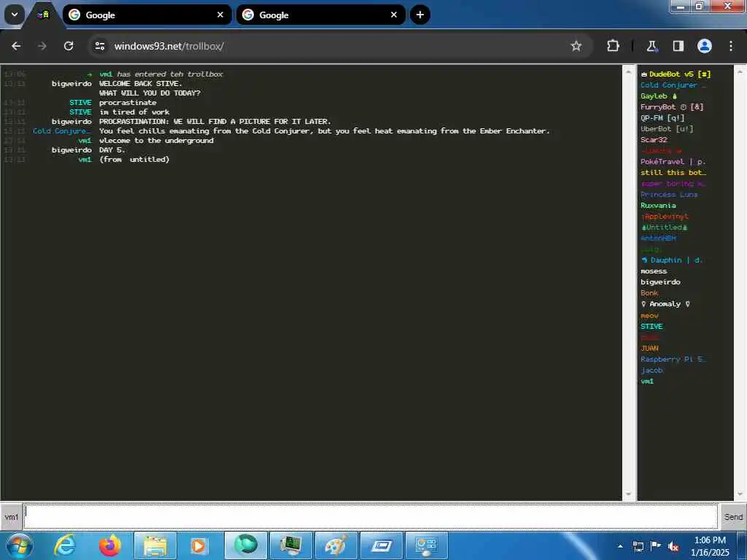Go back to the previous page
Image resolution: width=747 pixels, height=560 pixels.
pos(16,46)
